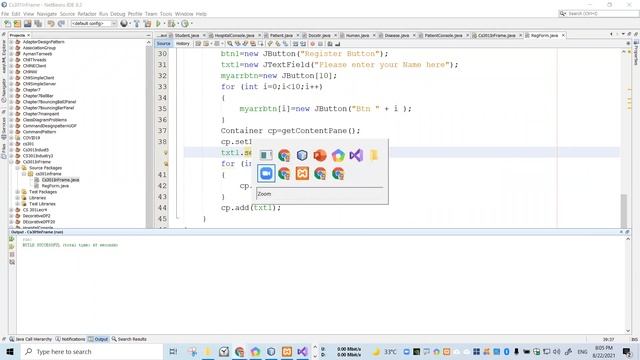
Task: Close the RegForm.java tab
Action: tap(563, 36)
